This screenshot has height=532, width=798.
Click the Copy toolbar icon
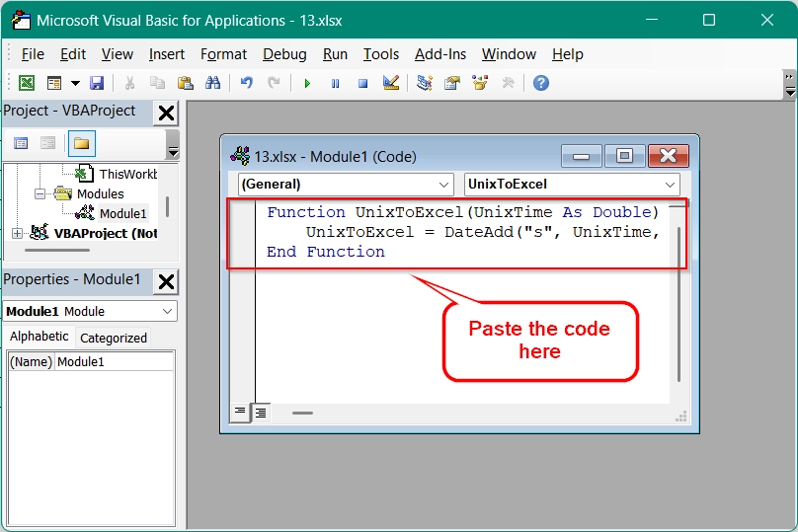[x=157, y=83]
